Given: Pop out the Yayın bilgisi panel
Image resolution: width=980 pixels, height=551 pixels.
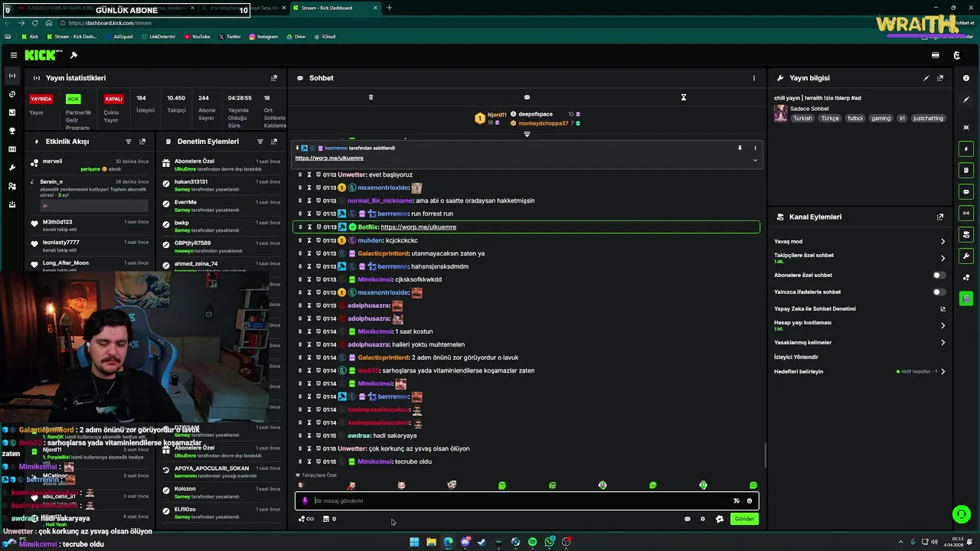Looking at the screenshot, I should tap(940, 78).
